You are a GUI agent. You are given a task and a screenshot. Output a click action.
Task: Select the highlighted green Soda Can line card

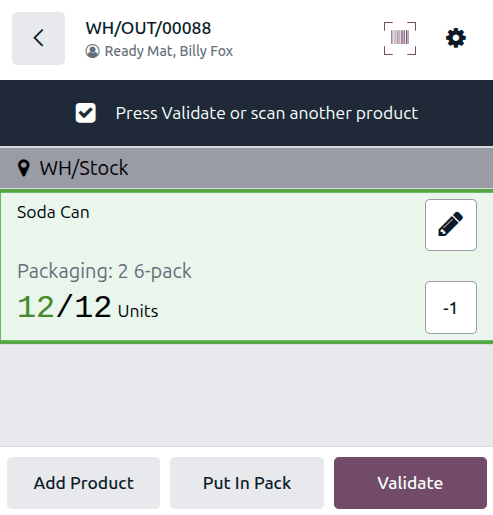pyautogui.click(x=246, y=266)
